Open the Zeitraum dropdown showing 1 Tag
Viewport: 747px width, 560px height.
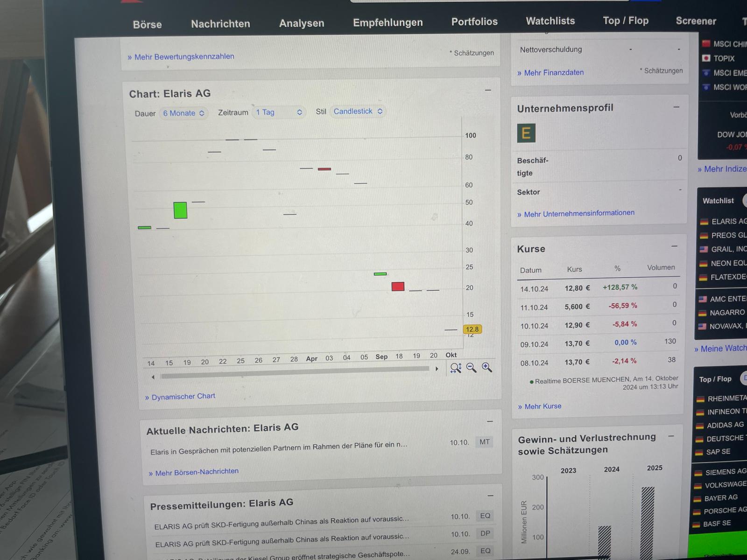279,112
